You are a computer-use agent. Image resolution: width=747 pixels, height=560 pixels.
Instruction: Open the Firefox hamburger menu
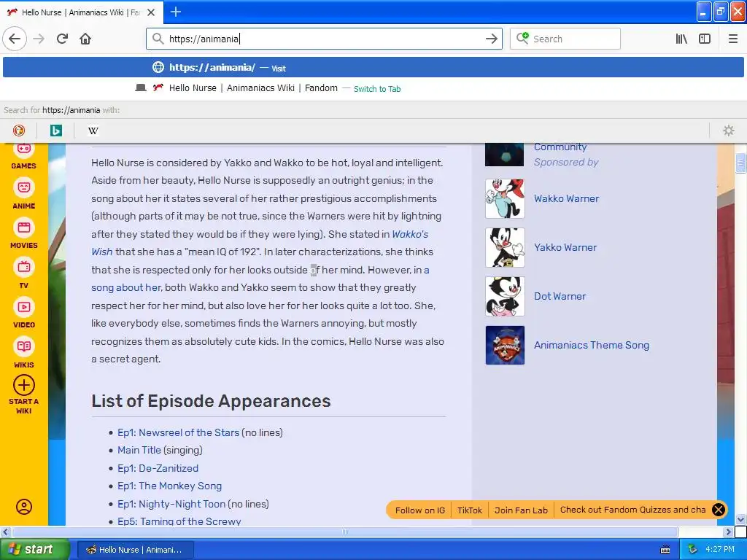[733, 39]
